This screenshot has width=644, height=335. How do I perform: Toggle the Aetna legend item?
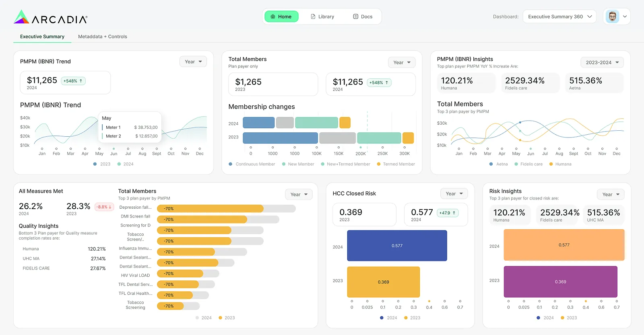(498, 164)
